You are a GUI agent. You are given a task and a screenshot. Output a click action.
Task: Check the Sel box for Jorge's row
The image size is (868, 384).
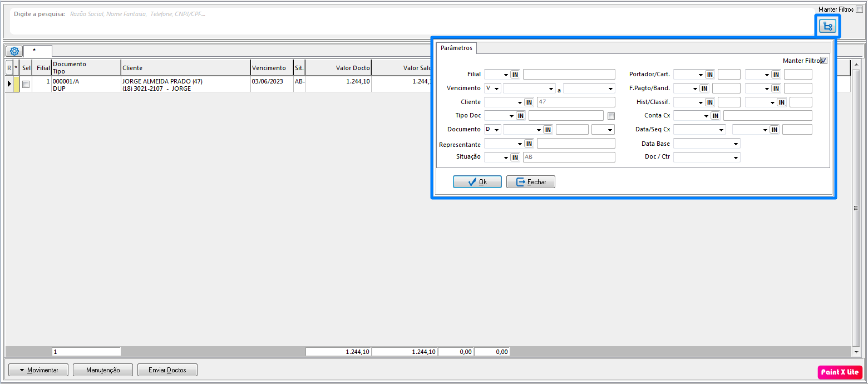[26, 84]
